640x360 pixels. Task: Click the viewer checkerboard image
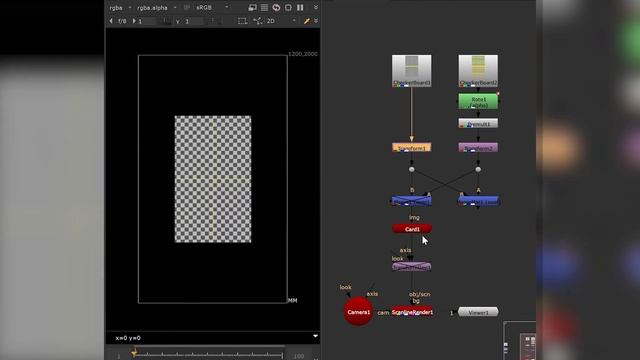(213, 179)
